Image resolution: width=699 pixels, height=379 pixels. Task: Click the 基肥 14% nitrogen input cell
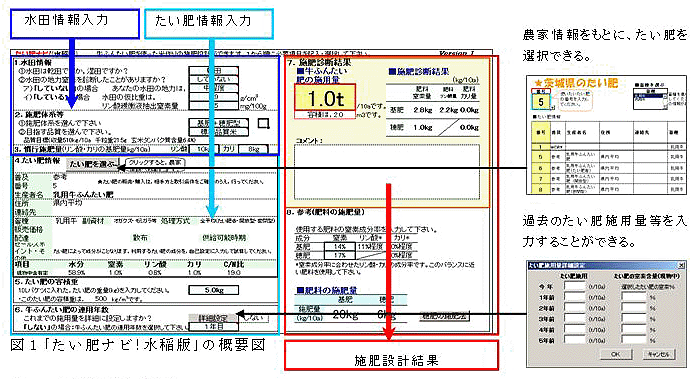[340, 247]
